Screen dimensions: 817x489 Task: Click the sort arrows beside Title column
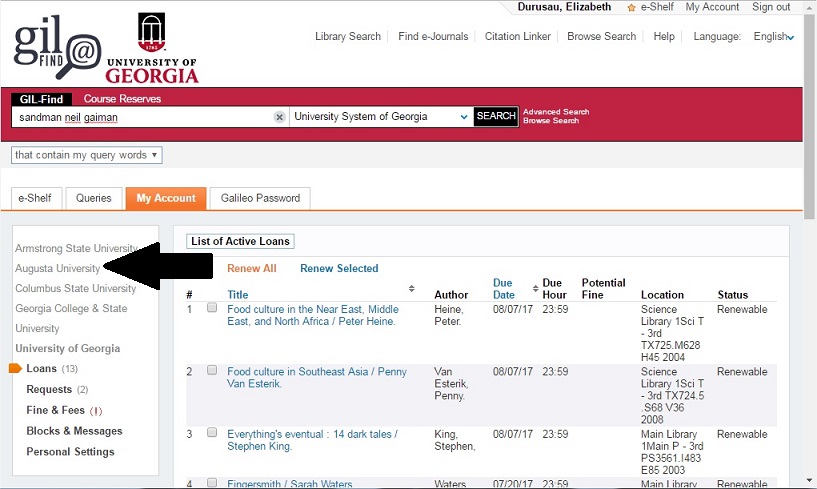tap(412, 289)
